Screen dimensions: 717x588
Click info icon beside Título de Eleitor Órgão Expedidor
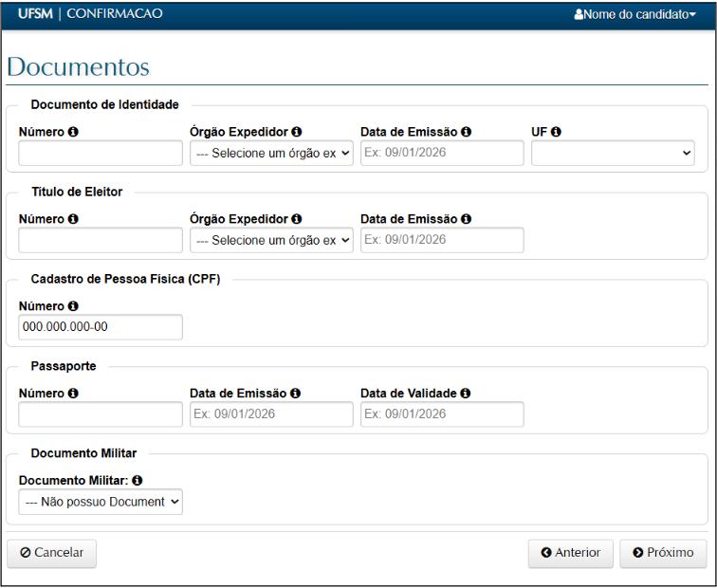point(296,219)
